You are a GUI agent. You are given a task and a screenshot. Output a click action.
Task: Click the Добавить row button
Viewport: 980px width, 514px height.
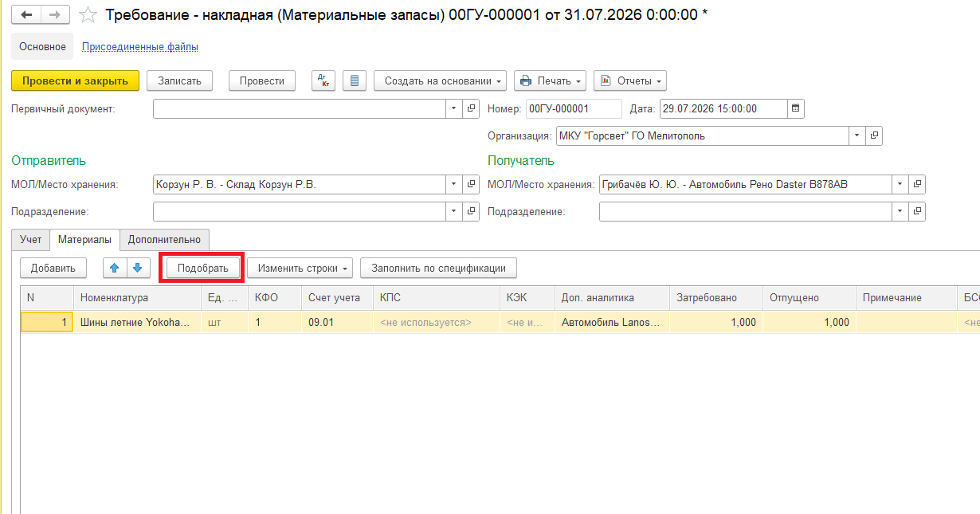tap(53, 268)
